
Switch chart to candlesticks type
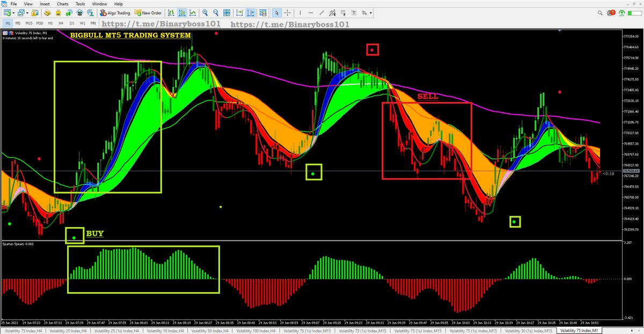coord(182,13)
